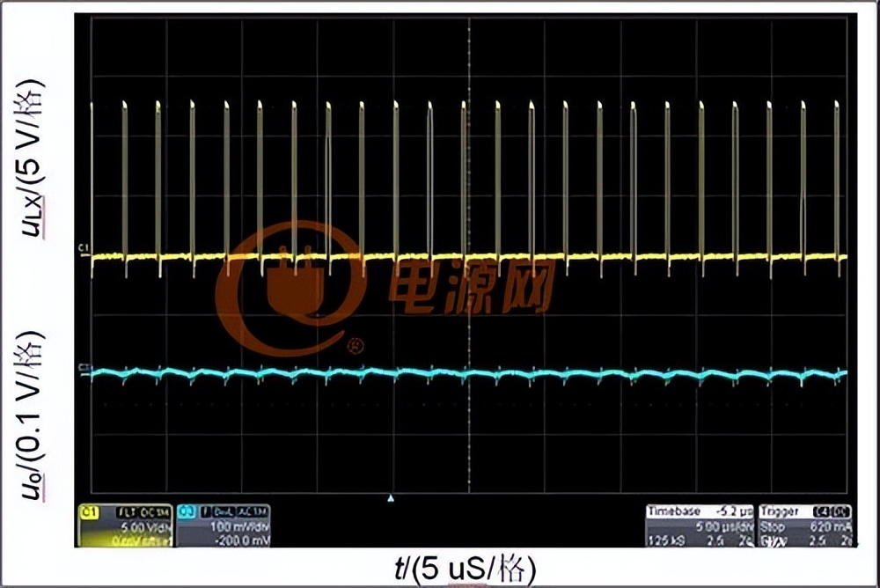Click the cyan output ripple waveform
This screenshot has height=588, width=880.
click(528, 374)
